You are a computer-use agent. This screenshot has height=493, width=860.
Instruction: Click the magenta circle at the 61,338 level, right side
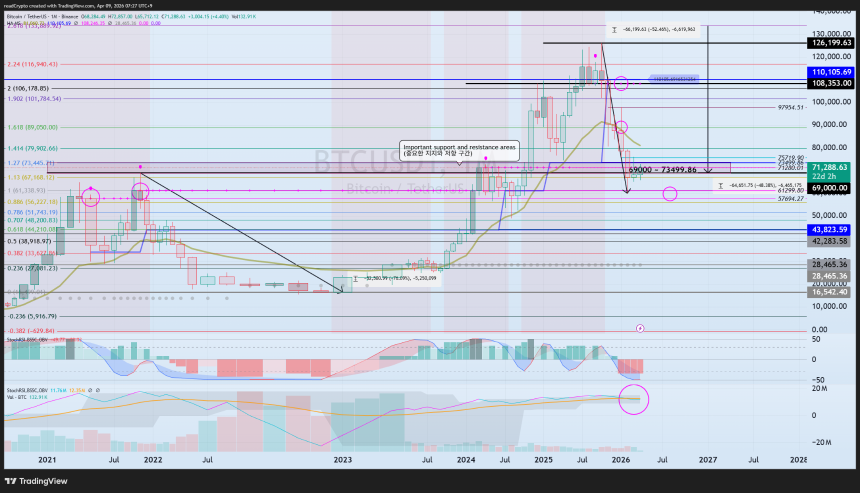[x=670, y=194]
